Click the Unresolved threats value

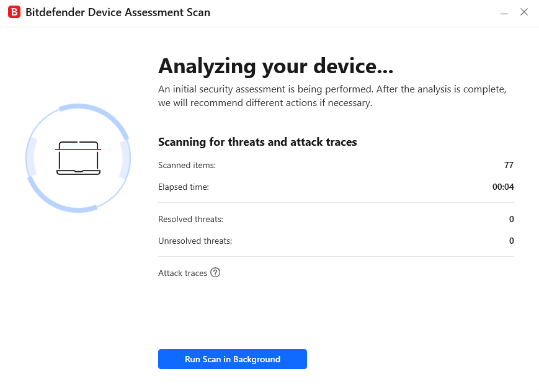[x=512, y=241]
